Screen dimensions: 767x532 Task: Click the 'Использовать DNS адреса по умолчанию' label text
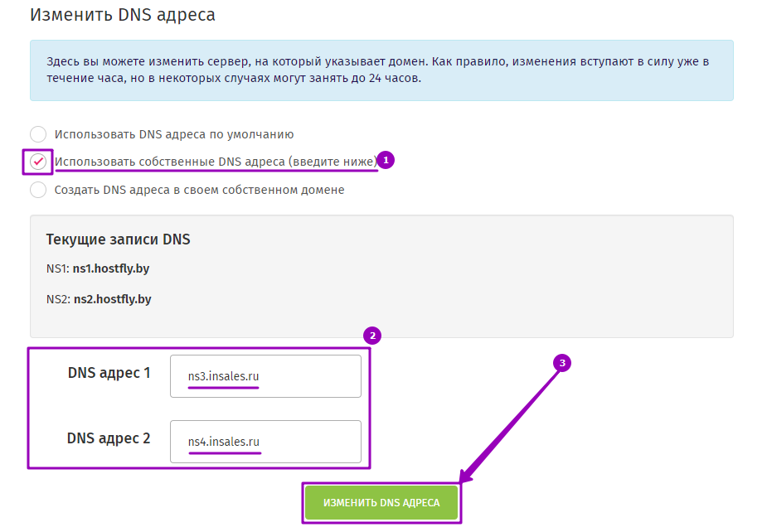click(174, 134)
